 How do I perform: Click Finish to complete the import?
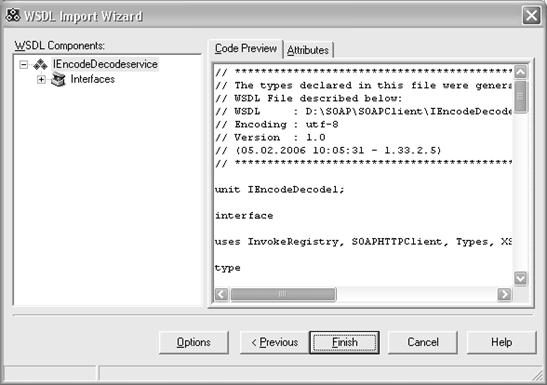click(344, 342)
